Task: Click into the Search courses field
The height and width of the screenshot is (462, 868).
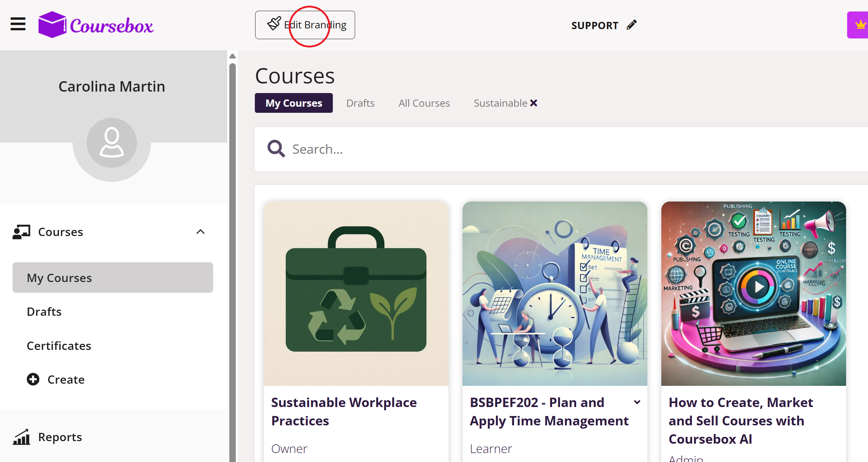Action: point(539,149)
